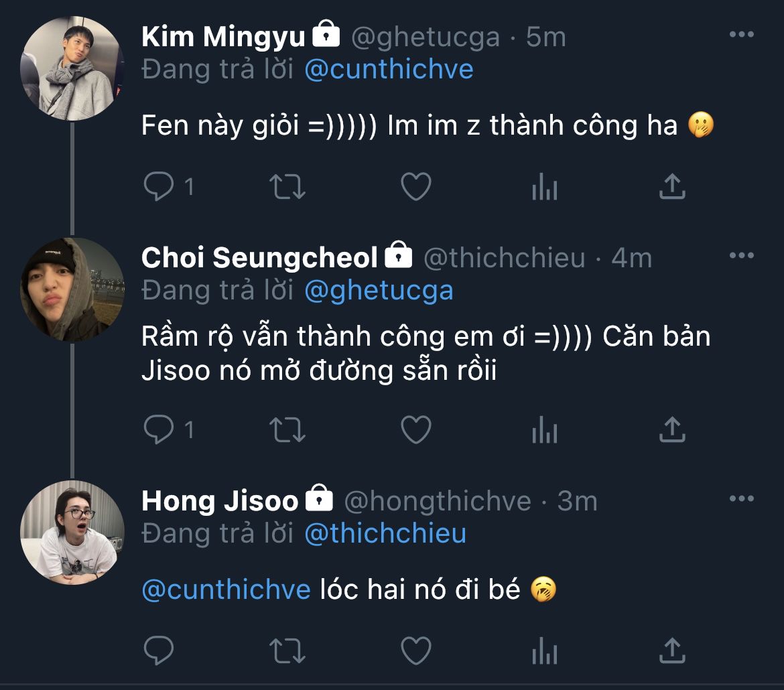
Task: Reply to Hong Jisoo's tweet
Action: (x=159, y=650)
